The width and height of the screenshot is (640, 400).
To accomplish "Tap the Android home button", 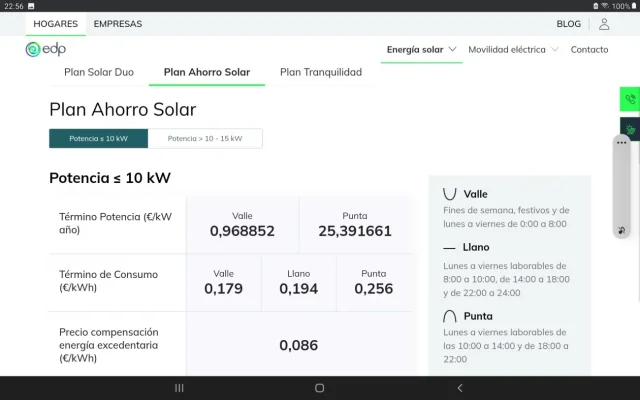I will coord(320,388).
